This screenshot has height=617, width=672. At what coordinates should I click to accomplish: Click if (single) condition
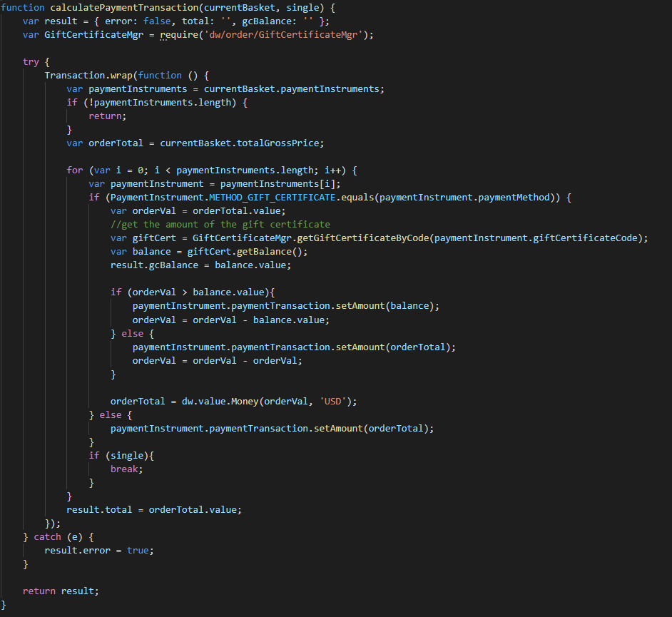(121, 456)
